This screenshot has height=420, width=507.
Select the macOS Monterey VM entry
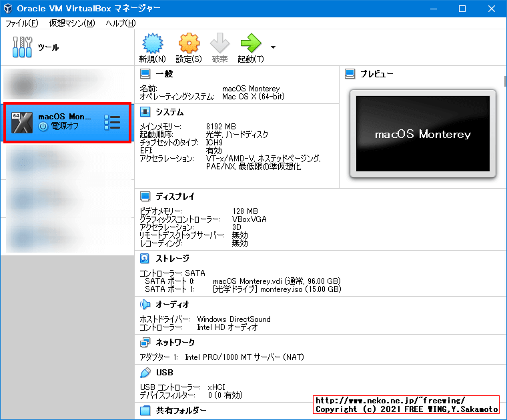click(67, 123)
